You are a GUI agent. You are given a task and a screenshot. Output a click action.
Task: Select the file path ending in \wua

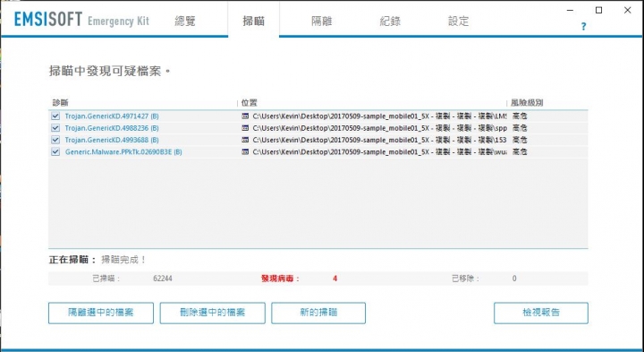[379, 151]
